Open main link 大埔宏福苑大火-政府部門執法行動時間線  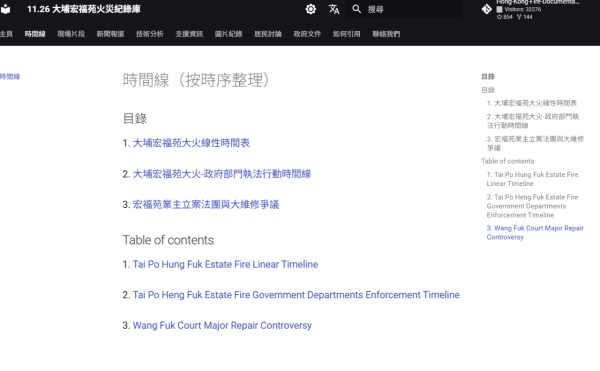(222, 174)
